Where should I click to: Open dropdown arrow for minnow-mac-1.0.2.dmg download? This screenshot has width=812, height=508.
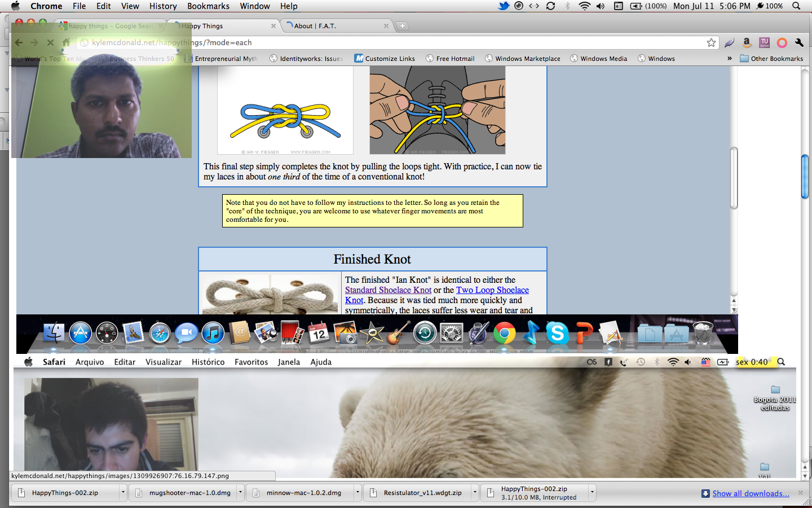point(358,493)
